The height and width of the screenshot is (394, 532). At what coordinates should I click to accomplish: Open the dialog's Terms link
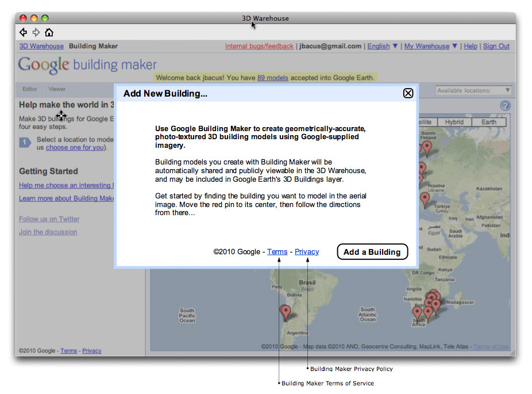(x=277, y=252)
